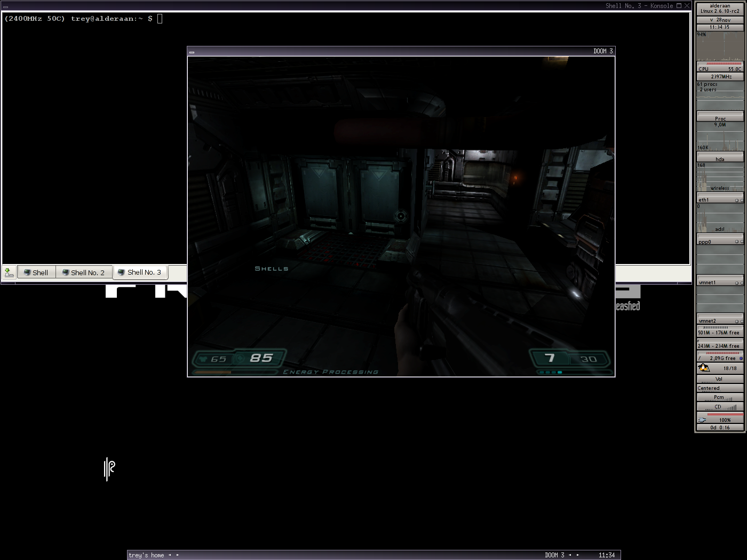Click the penguin mail icon in GKrellM

click(x=704, y=368)
